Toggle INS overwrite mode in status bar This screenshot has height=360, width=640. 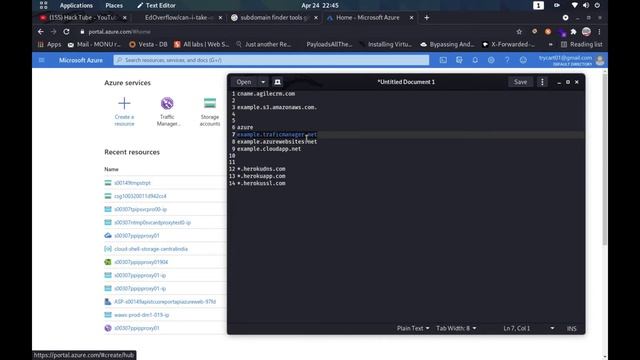[x=571, y=328]
